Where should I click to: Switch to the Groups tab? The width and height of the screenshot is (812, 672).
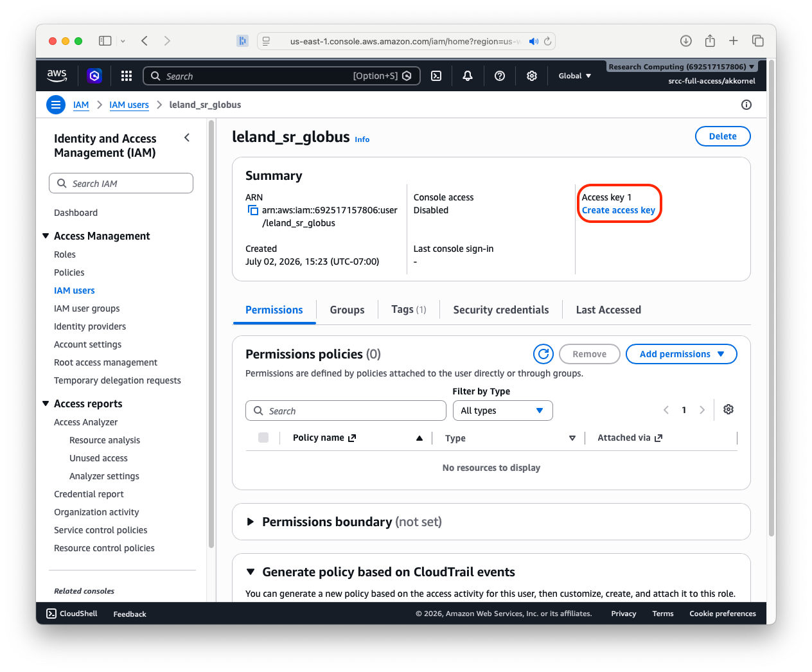347,310
